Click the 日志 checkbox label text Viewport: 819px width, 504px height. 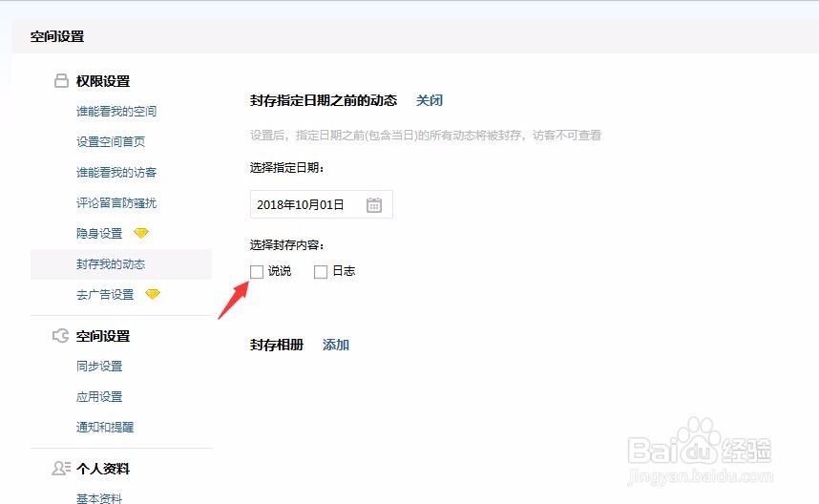[x=344, y=271]
